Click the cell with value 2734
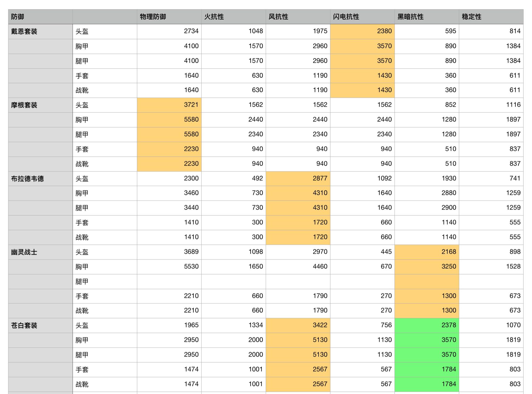Viewport: 532px width, 394px height. [x=169, y=31]
